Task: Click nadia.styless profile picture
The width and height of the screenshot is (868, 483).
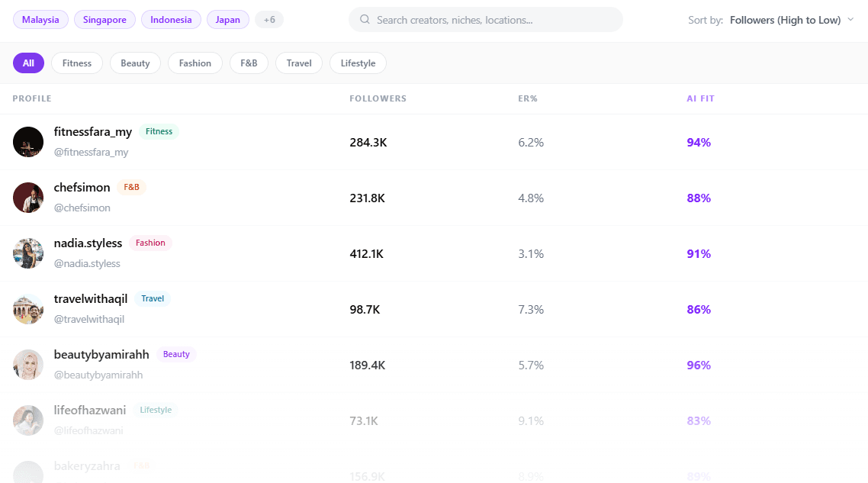Action: [28, 253]
